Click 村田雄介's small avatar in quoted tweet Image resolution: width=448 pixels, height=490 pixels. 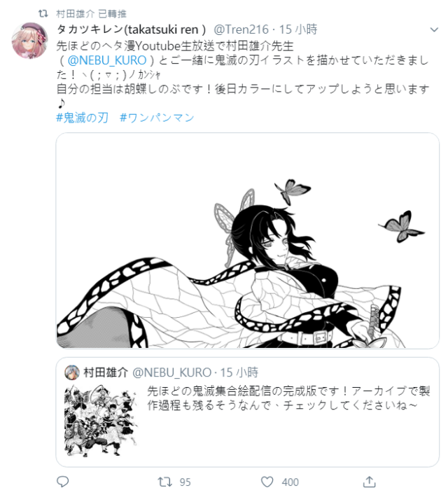coord(72,372)
